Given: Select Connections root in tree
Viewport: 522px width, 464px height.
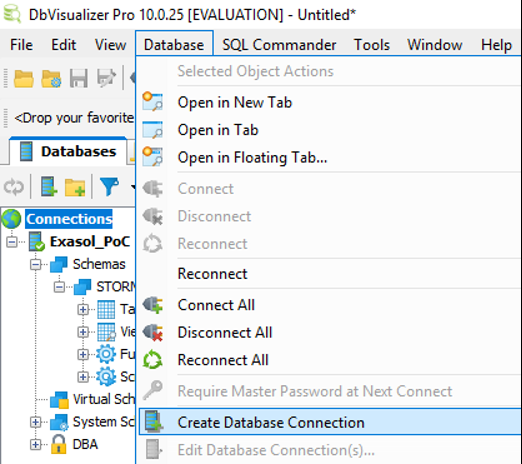Looking at the screenshot, I should (x=69, y=219).
